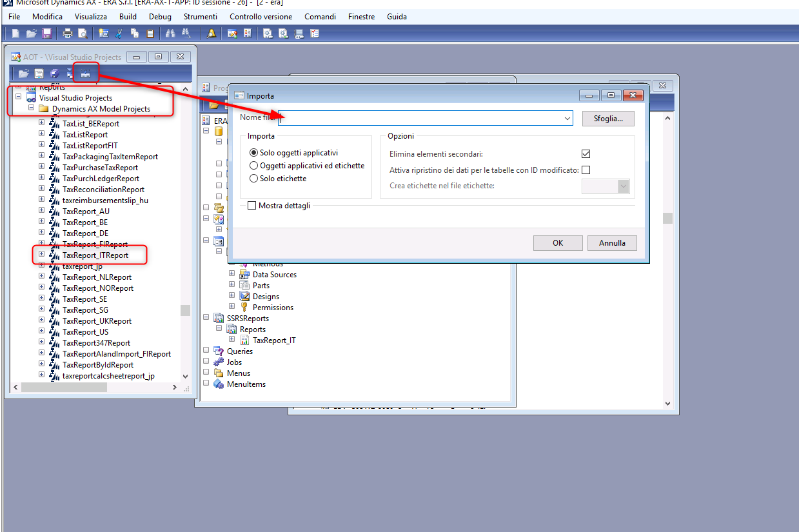This screenshot has width=799, height=532.
Task: Click the Paste clipboard icon on the toolbar
Action: click(148, 33)
